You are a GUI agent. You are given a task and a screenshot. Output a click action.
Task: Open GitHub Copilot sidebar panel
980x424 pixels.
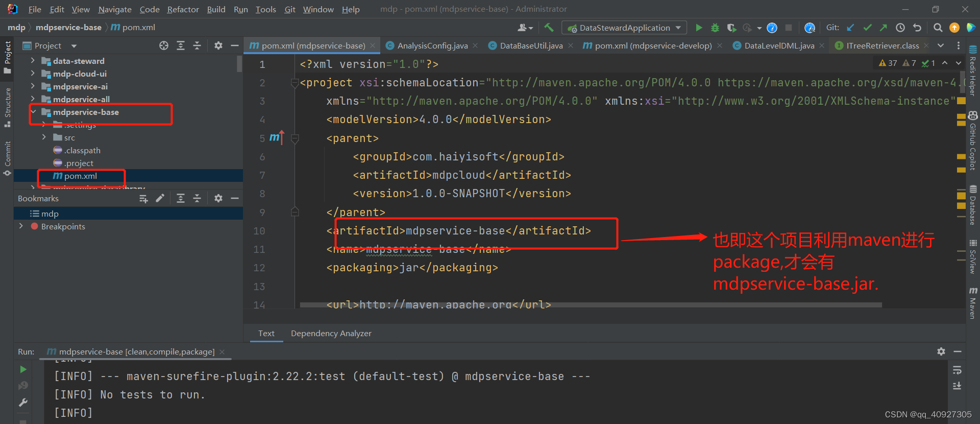coord(973,141)
